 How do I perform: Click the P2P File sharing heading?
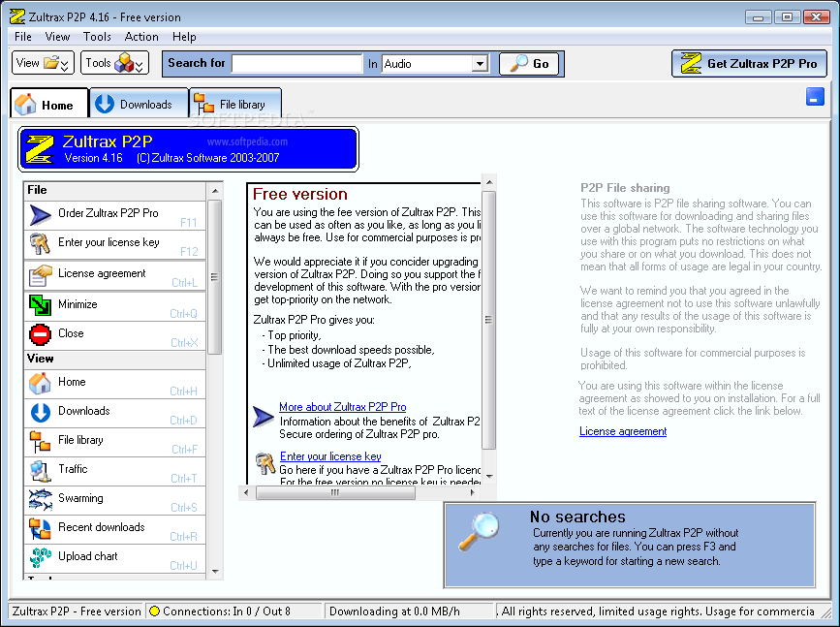(625, 188)
